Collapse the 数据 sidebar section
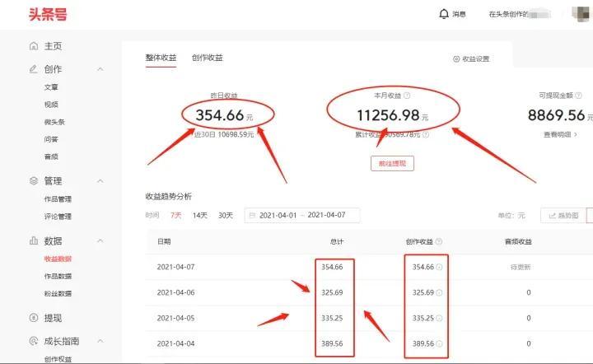593x364 pixels. pos(100,240)
